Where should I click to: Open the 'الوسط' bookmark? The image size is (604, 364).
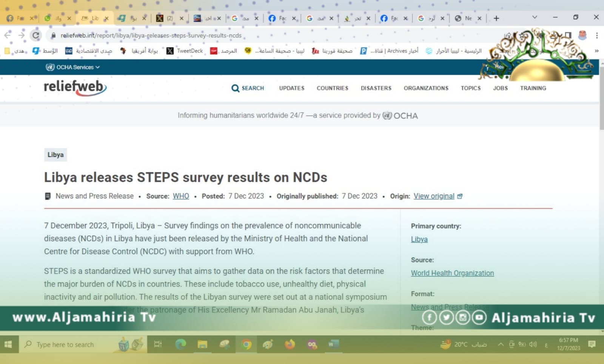[x=45, y=51]
